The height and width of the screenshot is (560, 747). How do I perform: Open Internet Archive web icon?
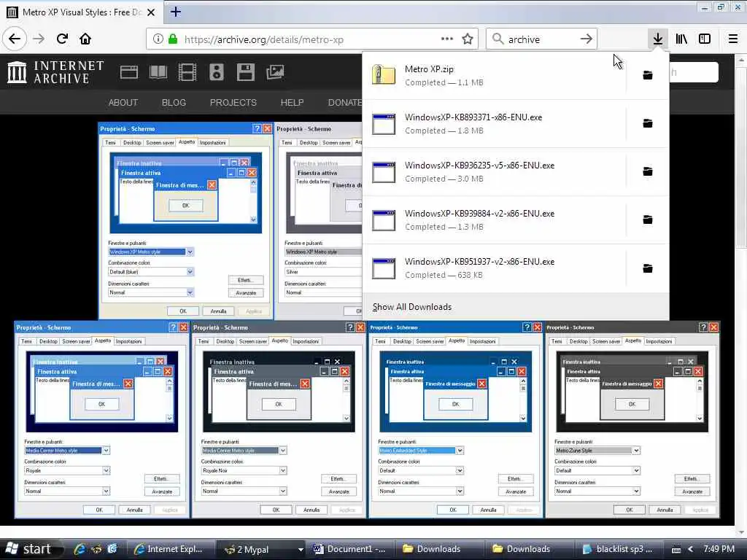click(x=128, y=72)
